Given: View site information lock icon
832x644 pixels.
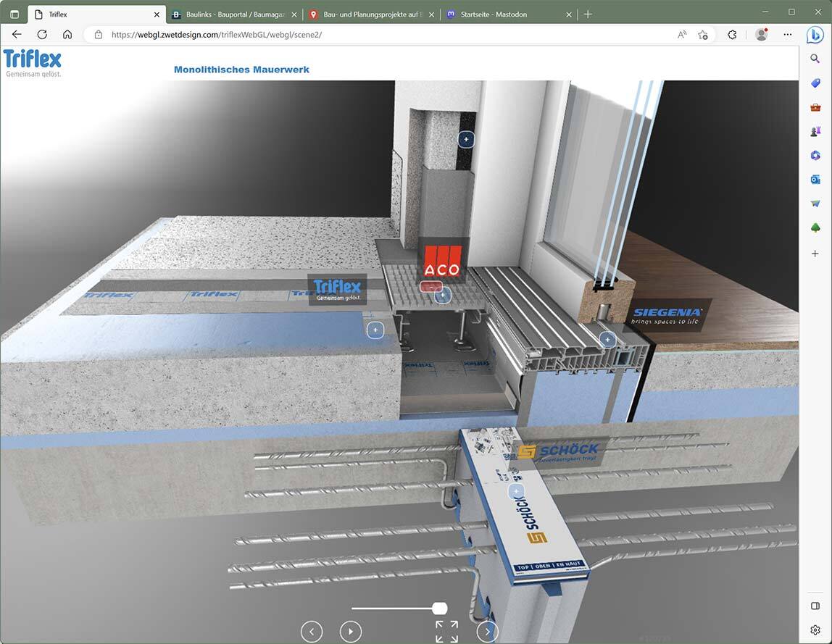Looking at the screenshot, I should point(98,35).
